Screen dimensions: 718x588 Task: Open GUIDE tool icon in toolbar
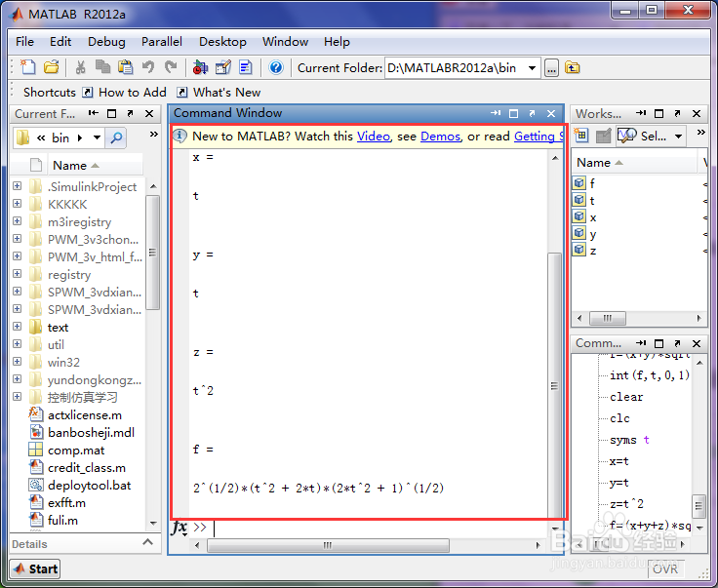click(223, 67)
